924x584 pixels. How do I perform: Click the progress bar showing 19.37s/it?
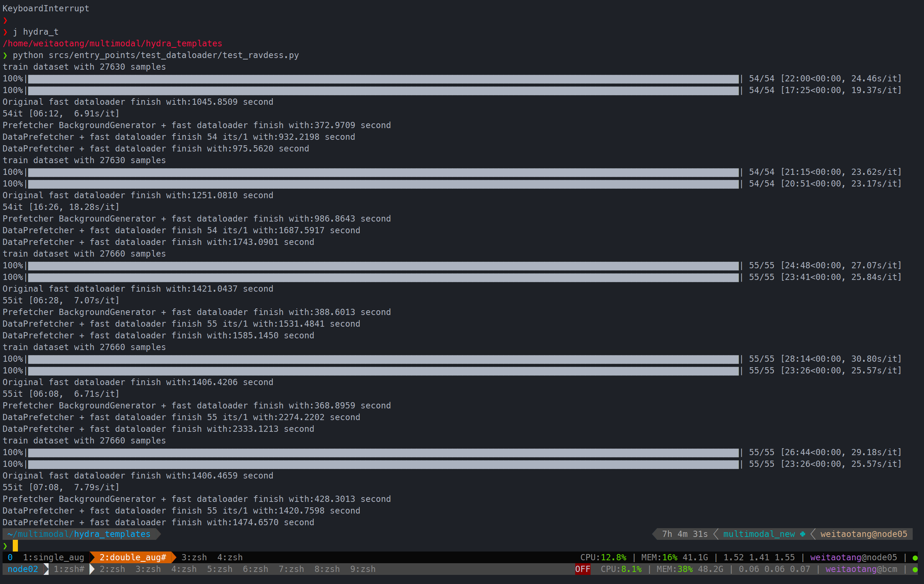[383, 91]
